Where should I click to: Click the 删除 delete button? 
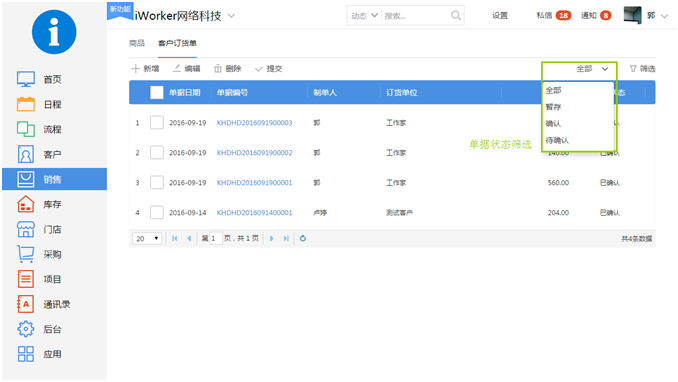tap(227, 68)
